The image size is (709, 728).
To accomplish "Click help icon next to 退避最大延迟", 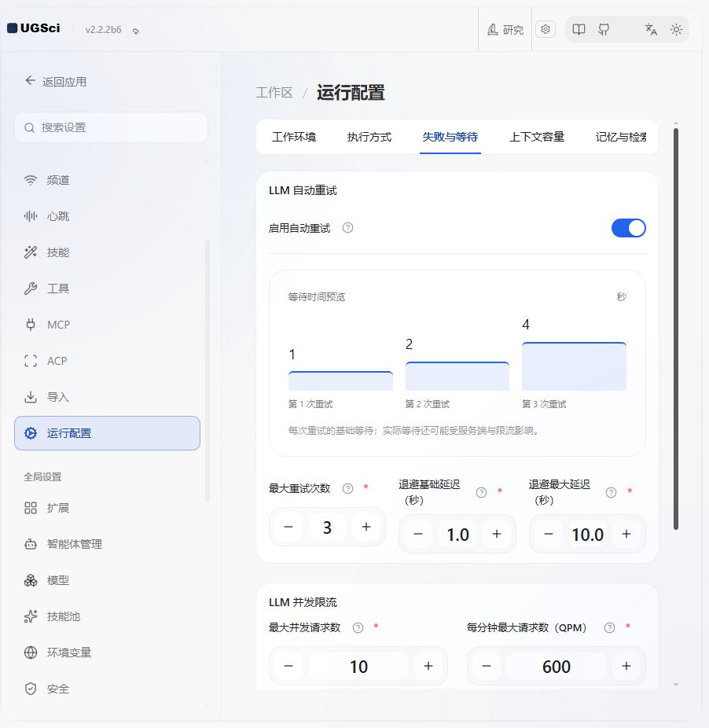I will click(x=611, y=493).
